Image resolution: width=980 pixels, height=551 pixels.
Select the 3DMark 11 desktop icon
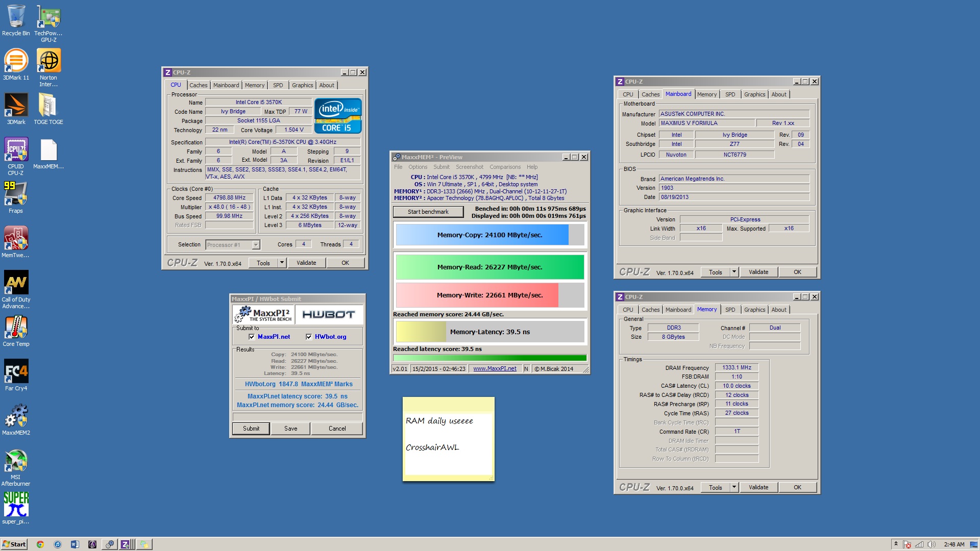click(x=16, y=65)
